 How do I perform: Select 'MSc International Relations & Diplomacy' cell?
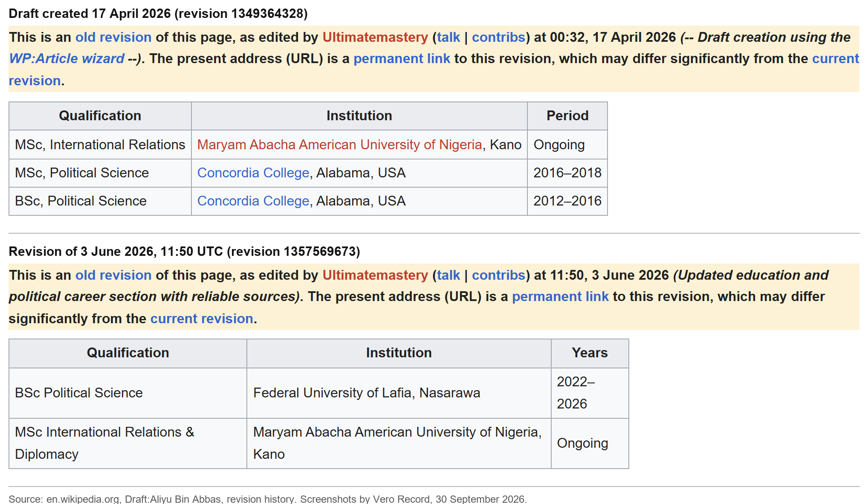[x=128, y=443]
